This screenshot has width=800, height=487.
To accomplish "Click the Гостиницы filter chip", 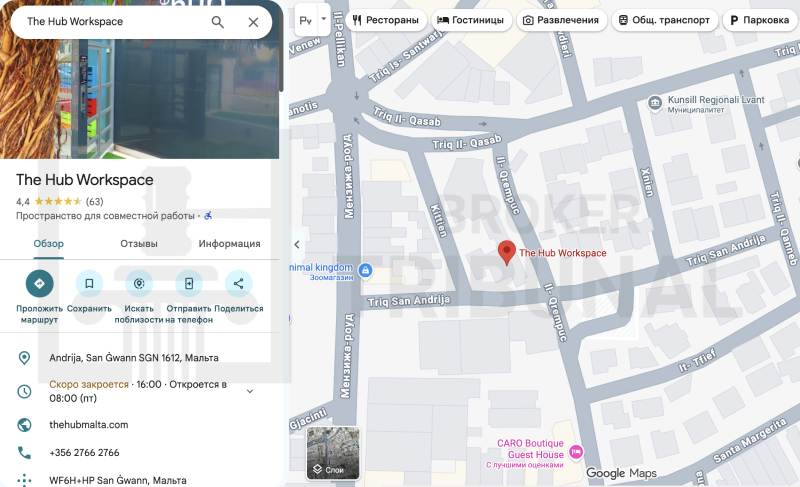I will [x=471, y=20].
